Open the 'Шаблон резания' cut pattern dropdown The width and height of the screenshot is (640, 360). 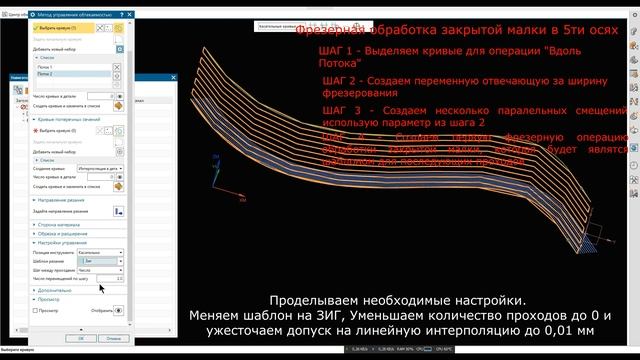(100, 261)
